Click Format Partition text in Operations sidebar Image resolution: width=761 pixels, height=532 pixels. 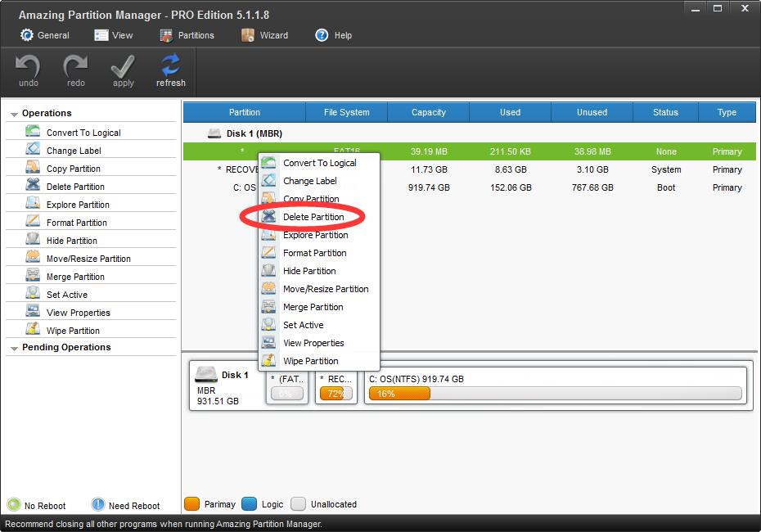click(x=77, y=223)
